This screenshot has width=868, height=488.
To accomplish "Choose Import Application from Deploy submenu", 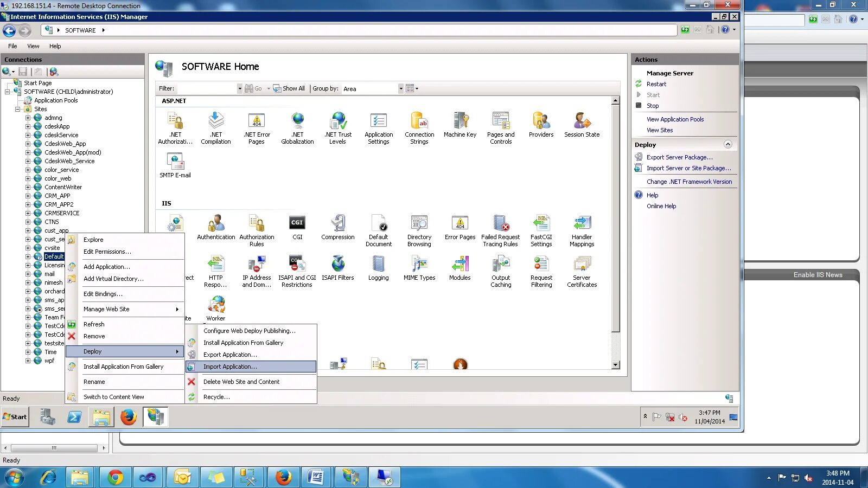I will pos(251,367).
